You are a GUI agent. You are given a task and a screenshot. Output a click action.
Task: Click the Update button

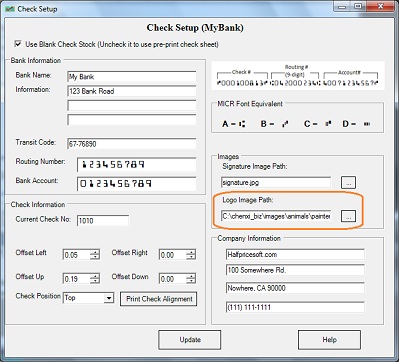(190, 340)
